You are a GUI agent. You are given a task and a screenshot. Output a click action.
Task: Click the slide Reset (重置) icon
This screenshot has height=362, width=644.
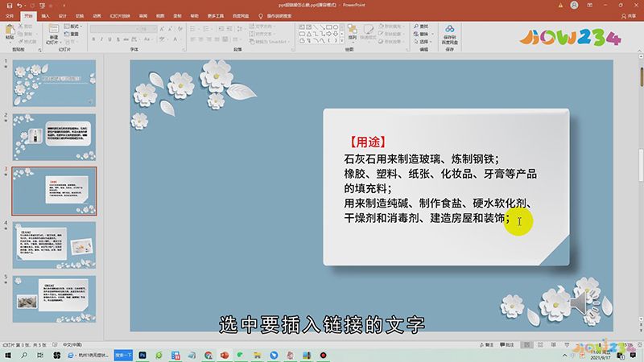[x=67, y=34]
